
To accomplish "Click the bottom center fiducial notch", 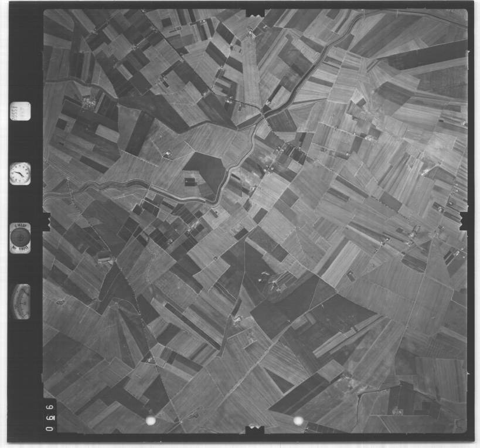I will click(x=255, y=430).
